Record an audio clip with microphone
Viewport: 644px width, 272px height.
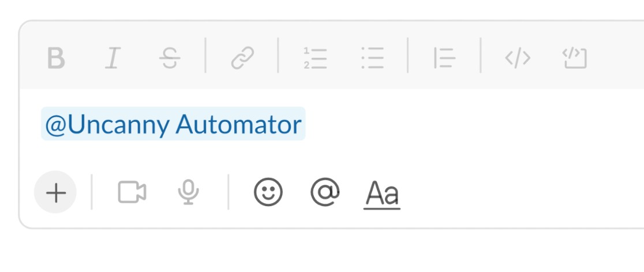pos(189,192)
